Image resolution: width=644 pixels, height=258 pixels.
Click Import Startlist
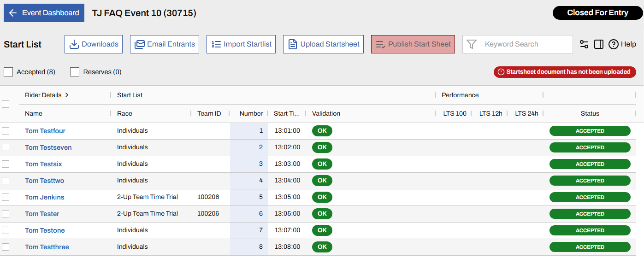tap(241, 44)
